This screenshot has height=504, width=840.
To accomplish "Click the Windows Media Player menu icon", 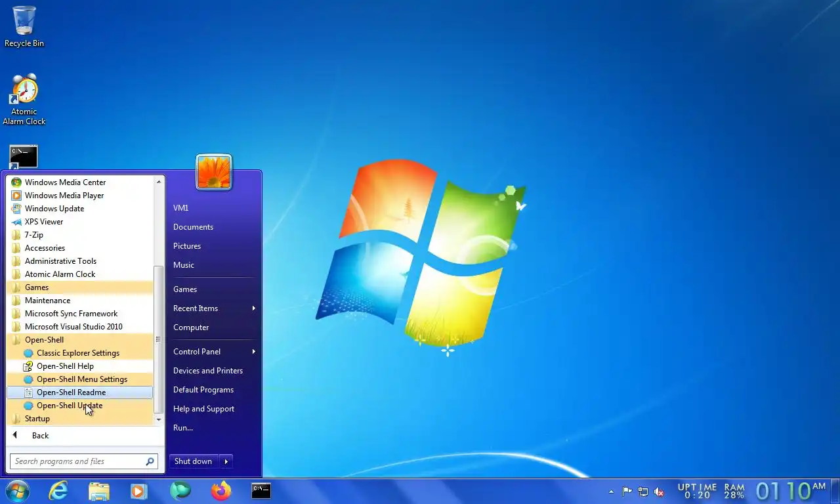I will (16, 196).
